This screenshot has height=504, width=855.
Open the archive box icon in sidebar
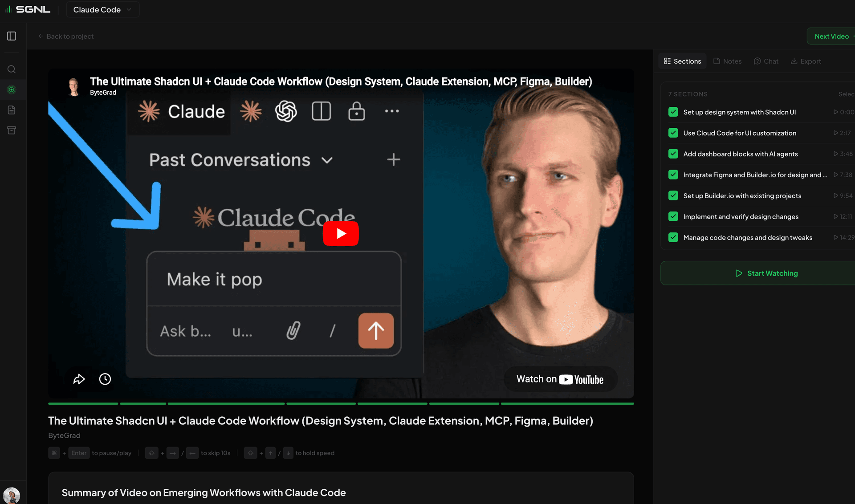(x=12, y=130)
